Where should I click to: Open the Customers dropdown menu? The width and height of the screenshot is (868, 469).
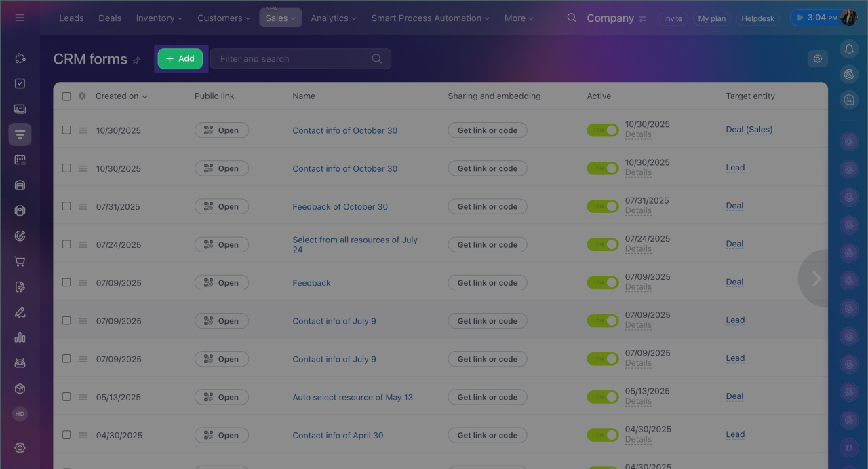pos(223,18)
